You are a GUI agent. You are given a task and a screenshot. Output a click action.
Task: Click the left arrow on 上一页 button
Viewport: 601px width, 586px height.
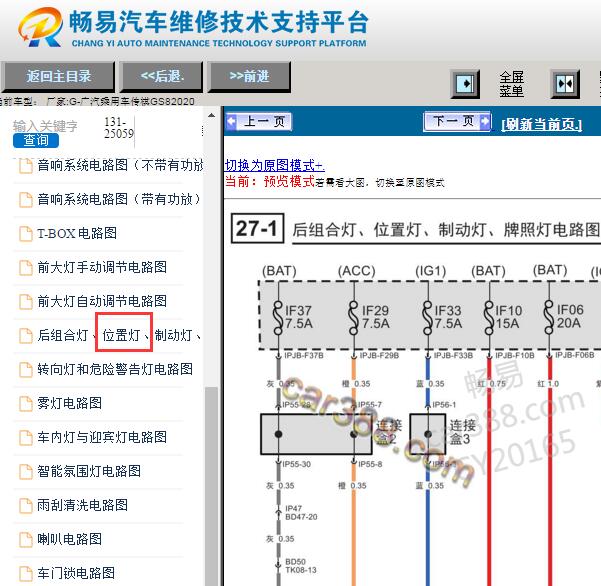tap(232, 121)
